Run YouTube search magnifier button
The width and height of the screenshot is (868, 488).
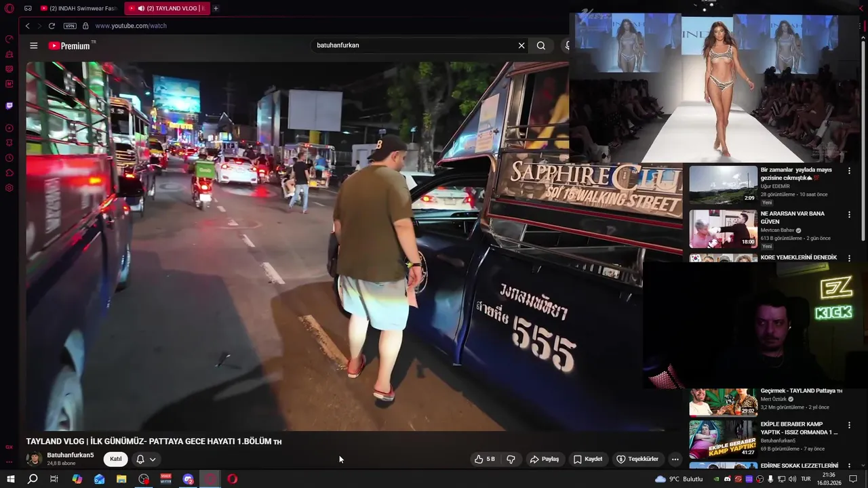(540, 45)
